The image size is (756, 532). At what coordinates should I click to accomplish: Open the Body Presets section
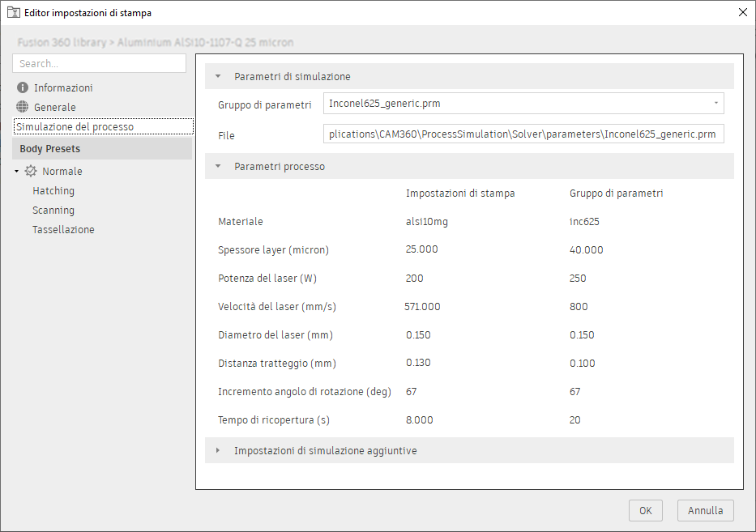click(50, 149)
